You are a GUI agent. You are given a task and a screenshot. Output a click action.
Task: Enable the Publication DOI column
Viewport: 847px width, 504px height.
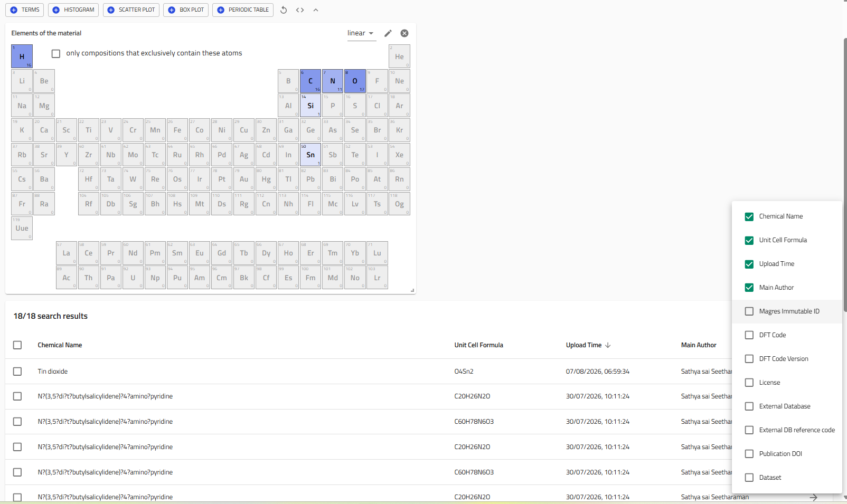click(x=749, y=454)
